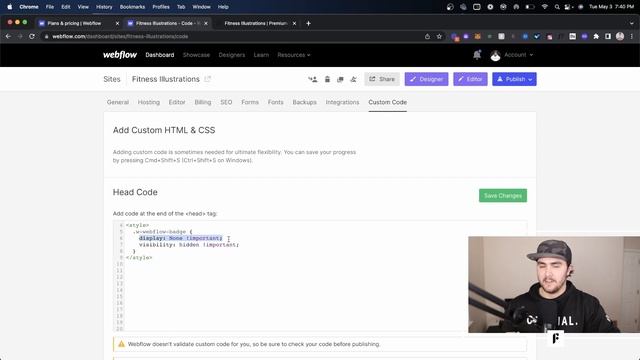Click the Webflow logo
The height and width of the screenshot is (360, 640).
[x=120, y=55]
